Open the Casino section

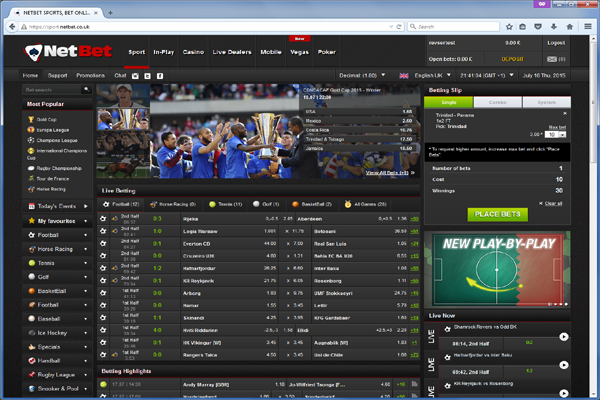click(x=193, y=52)
